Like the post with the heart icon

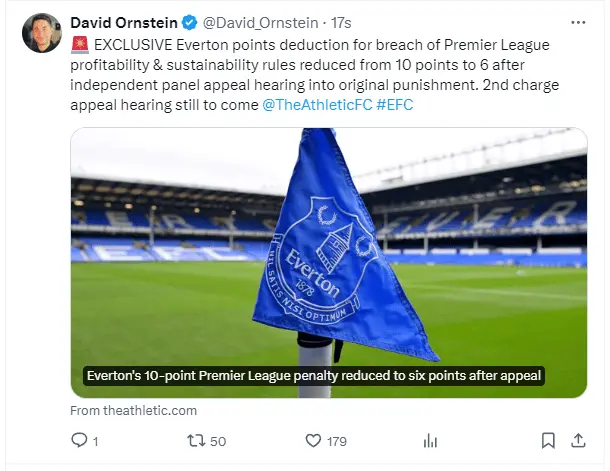point(313,440)
